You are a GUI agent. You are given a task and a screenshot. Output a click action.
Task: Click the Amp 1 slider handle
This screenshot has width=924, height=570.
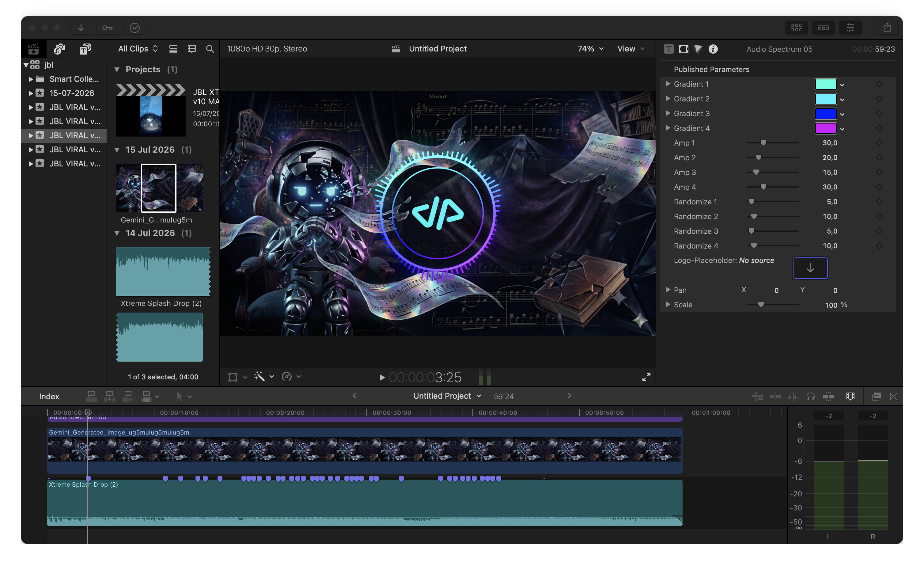[x=763, y=143]
